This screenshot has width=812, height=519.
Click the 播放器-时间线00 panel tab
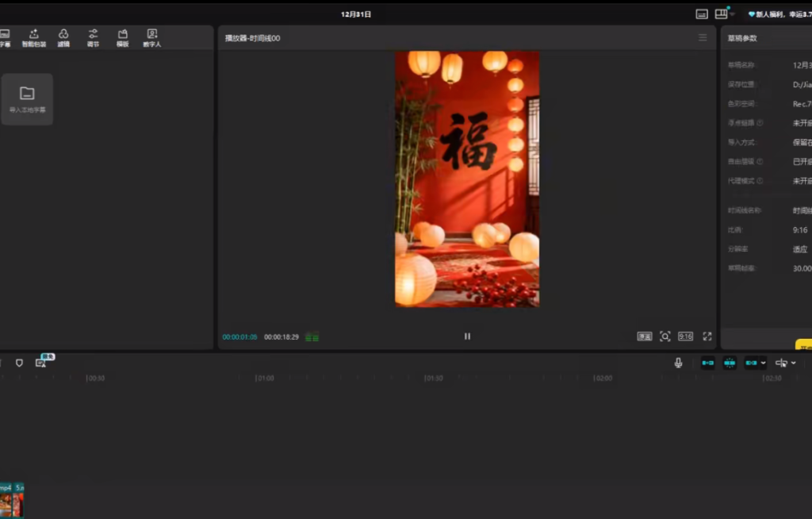tap(254, 37)
